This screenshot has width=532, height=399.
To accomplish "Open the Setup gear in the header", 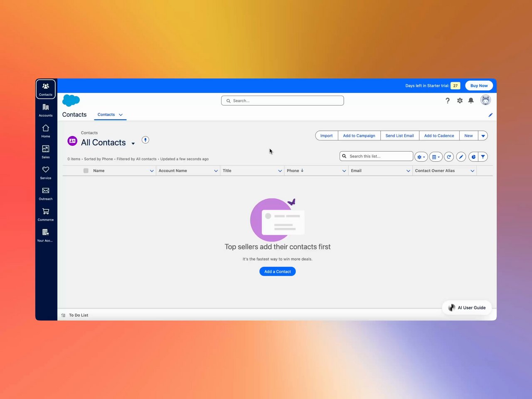I will point(460,101).
